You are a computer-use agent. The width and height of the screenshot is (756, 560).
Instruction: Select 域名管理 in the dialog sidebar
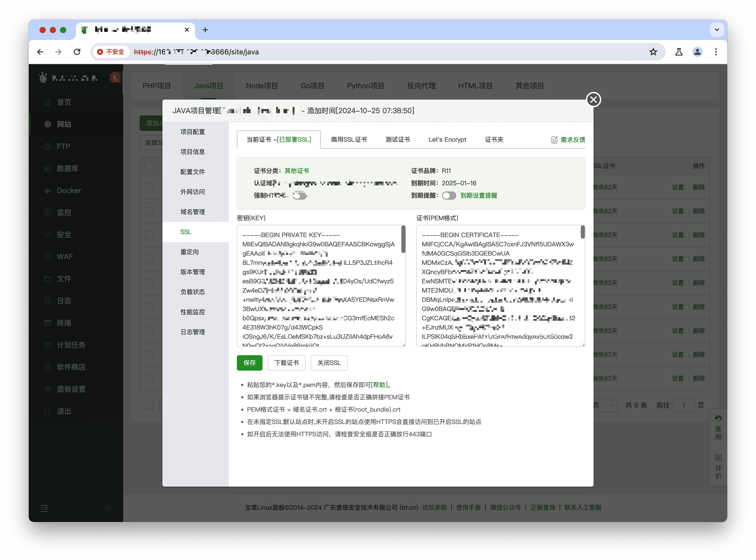[x=192, y=212]
